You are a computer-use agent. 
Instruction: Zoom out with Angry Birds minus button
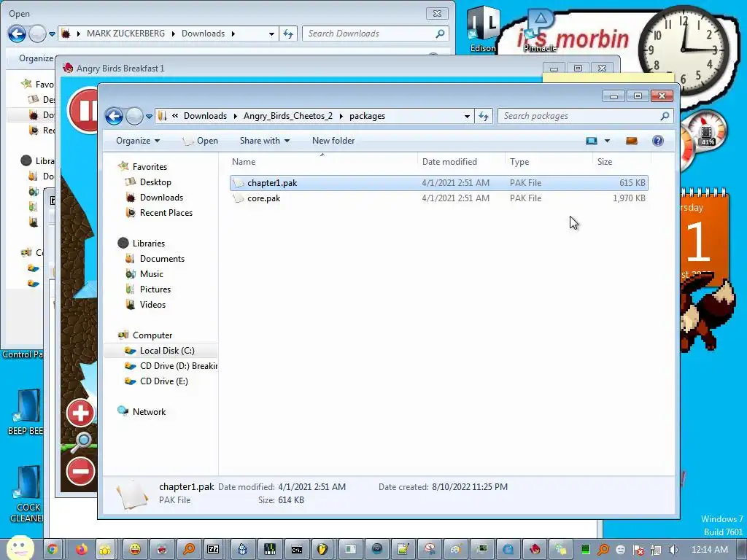80,471
